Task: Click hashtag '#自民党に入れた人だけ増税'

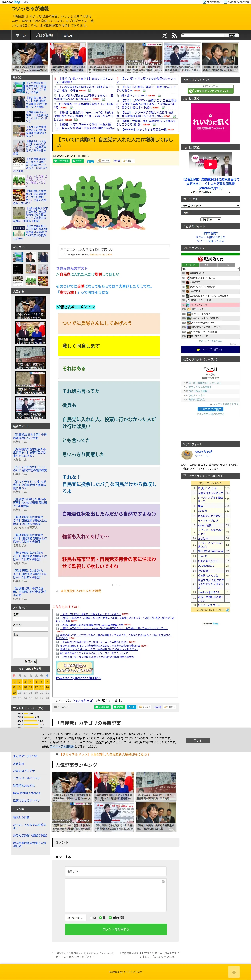Action: tap(81, 591)
